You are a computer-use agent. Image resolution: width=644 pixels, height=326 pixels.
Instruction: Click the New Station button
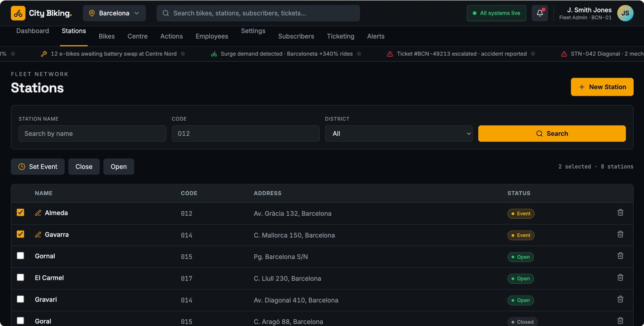[602, 87]
